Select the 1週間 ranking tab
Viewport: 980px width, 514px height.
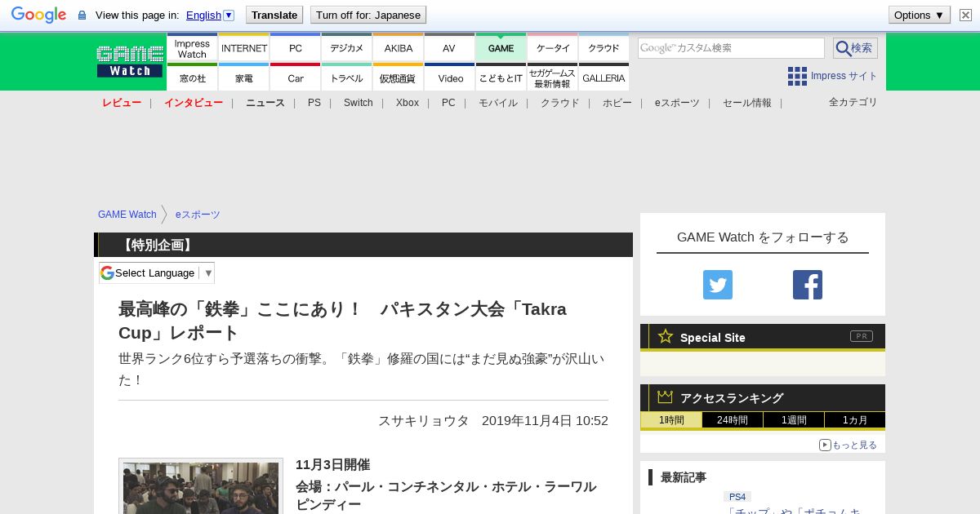tap(794, 420)
